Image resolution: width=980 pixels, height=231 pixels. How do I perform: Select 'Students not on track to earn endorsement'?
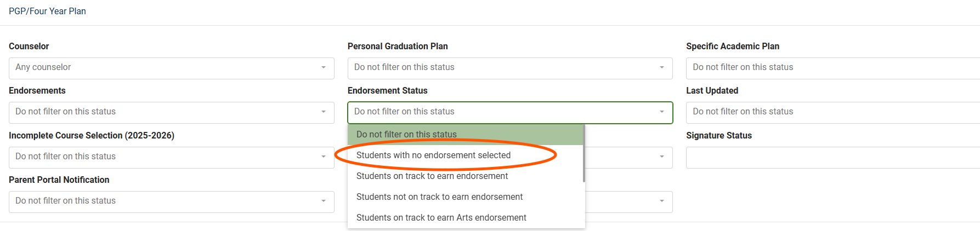439,197
